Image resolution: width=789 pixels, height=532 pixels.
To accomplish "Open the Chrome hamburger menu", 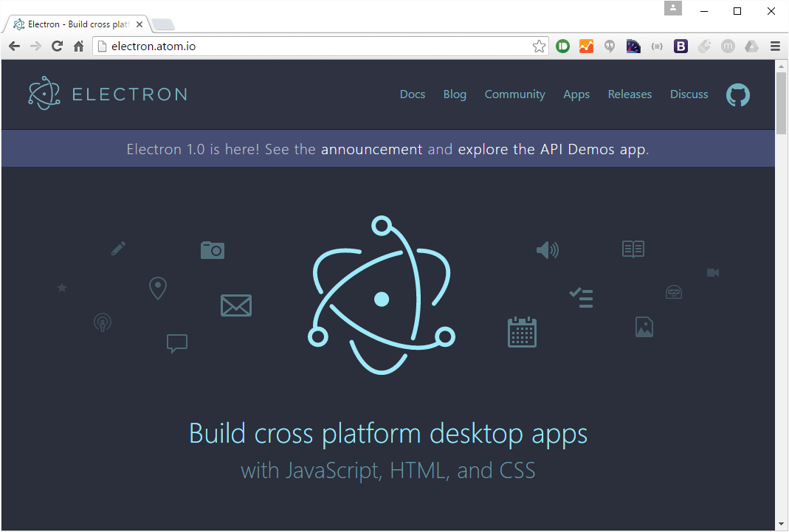I will pyautogui.click(x=775, y=46).
